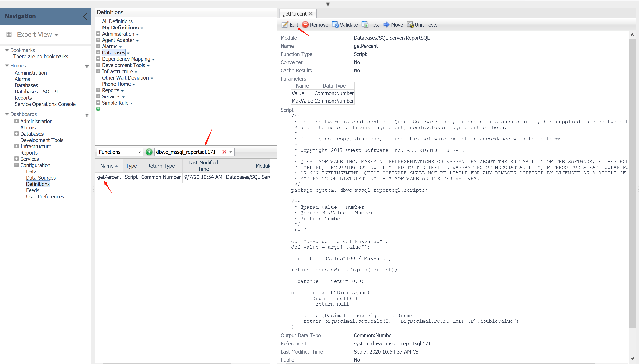Click green plus icon beside Functions dropdown
This screenshot has height=364, width=639.
149,152
